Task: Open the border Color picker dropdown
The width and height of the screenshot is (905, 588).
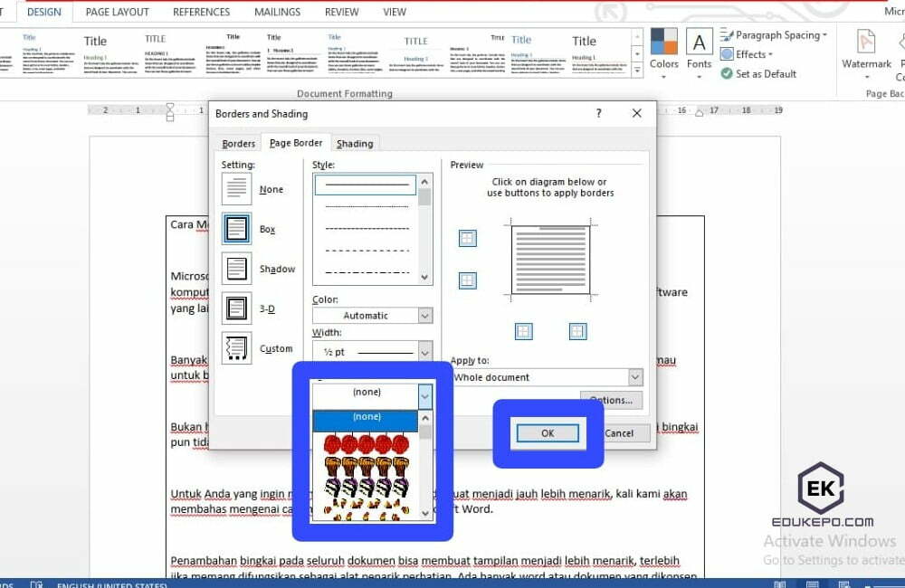Action: (x=425, y=316)
